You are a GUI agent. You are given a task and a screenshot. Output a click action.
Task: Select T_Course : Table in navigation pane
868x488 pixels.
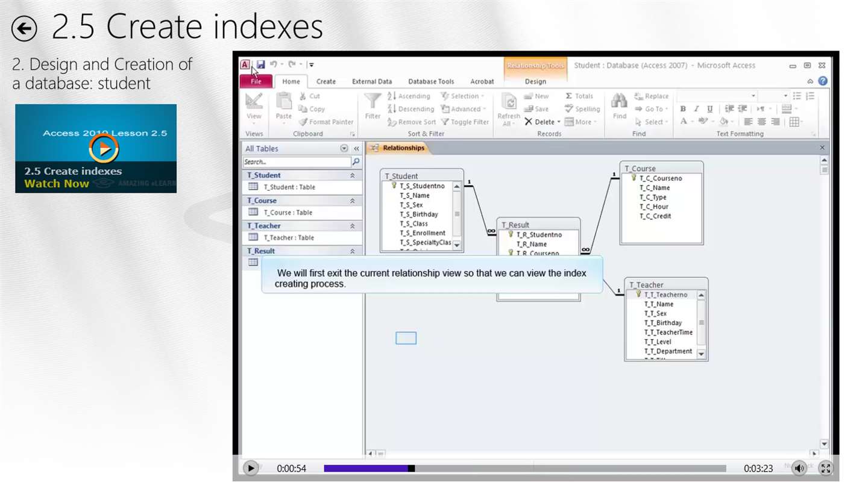(302, 212)
